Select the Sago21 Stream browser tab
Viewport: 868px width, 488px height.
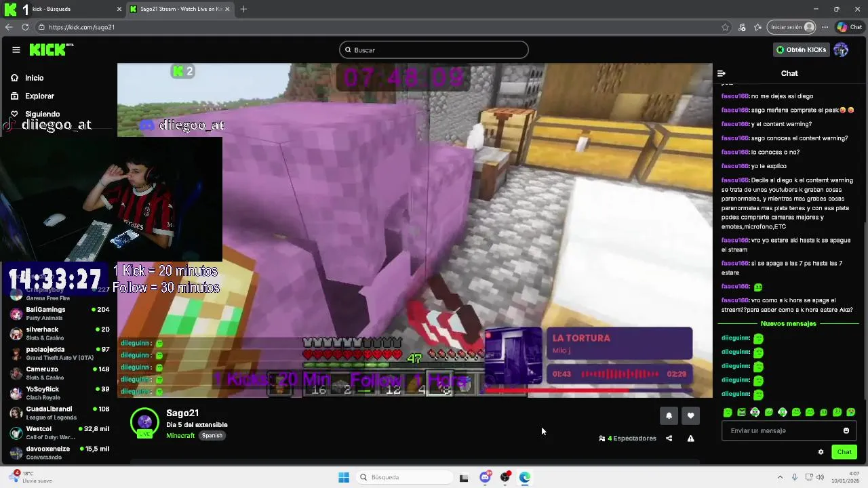click(180, 9)
